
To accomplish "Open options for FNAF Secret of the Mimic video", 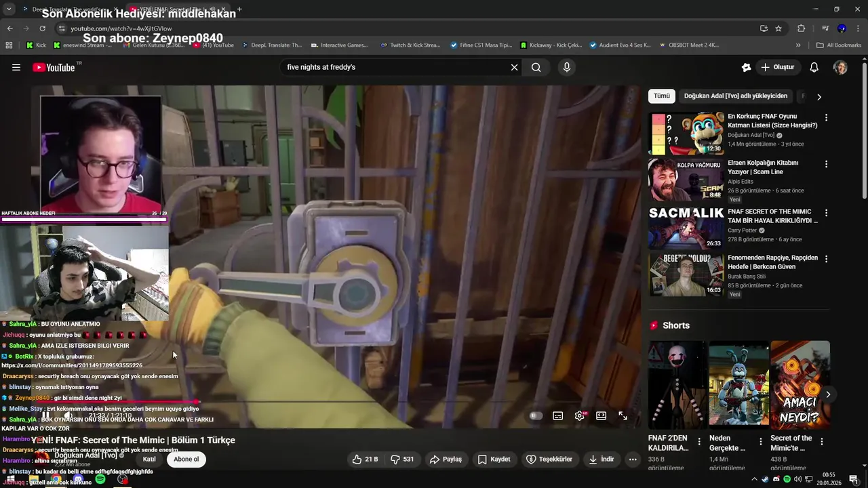I will click(826, 213).
